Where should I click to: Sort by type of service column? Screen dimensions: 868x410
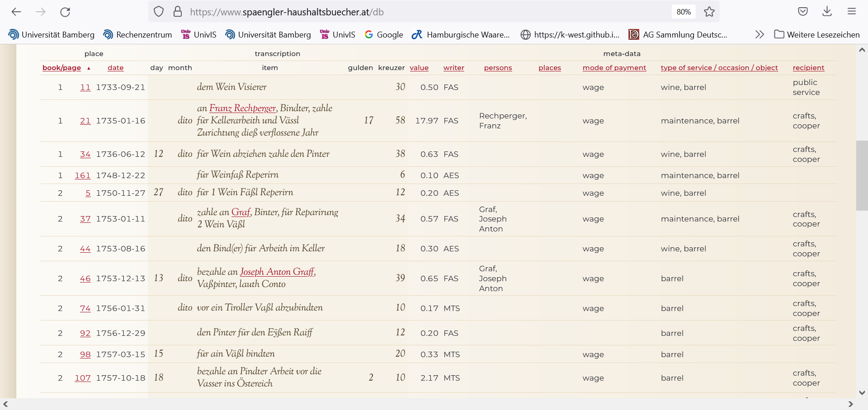tap(719, 68)
